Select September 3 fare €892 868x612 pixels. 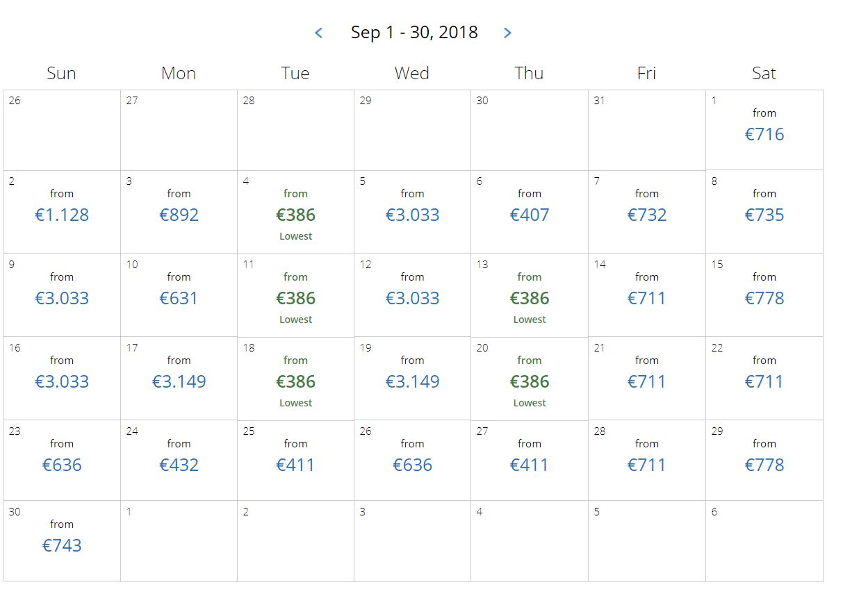coord(179,212)
